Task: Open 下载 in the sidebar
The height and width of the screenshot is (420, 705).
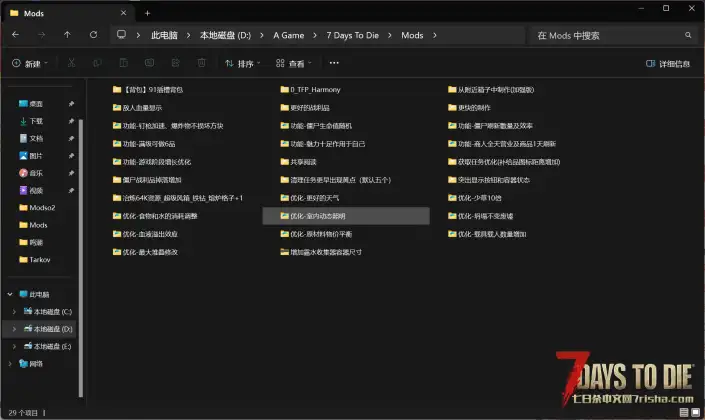Action: tap(31, 121)
